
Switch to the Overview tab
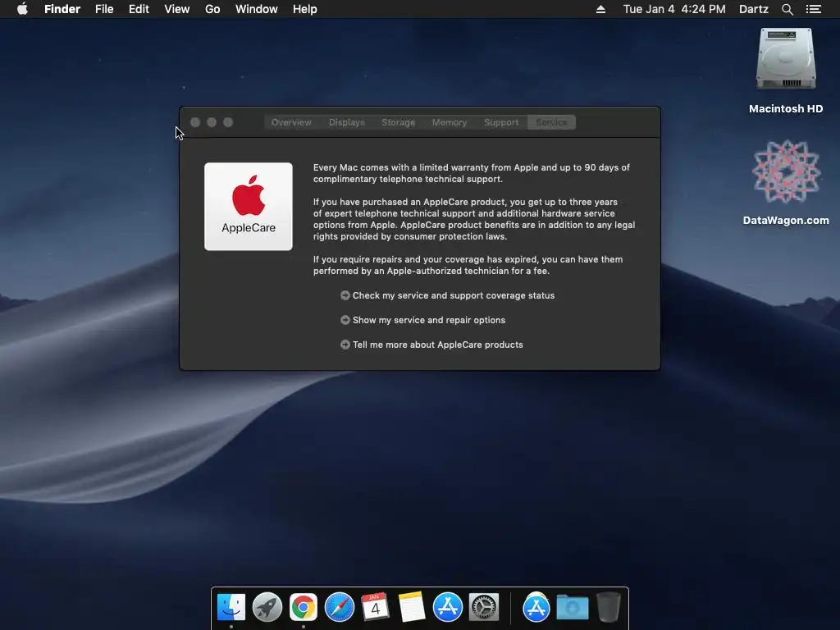pyautogui.click(x=291, y=122)
